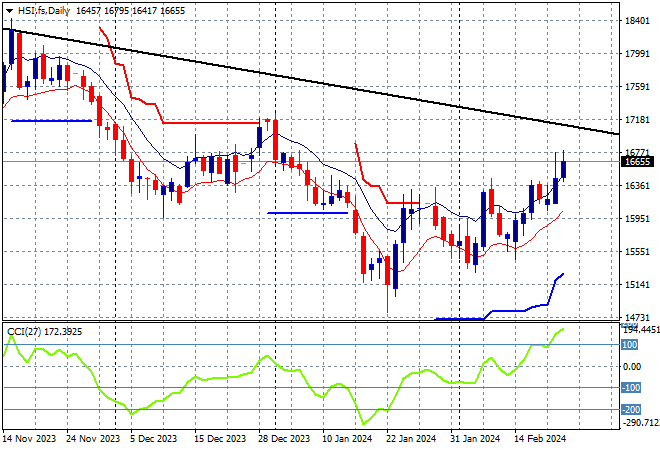Image resolution: width=660 pixels, height=450 pixels.
Task: Click the latest blue candlestick on the right
Action: 564,170
